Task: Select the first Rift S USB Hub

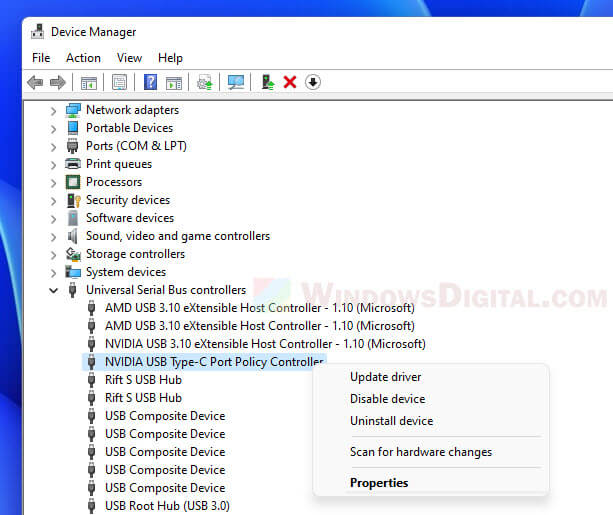Action: (143, 380)
